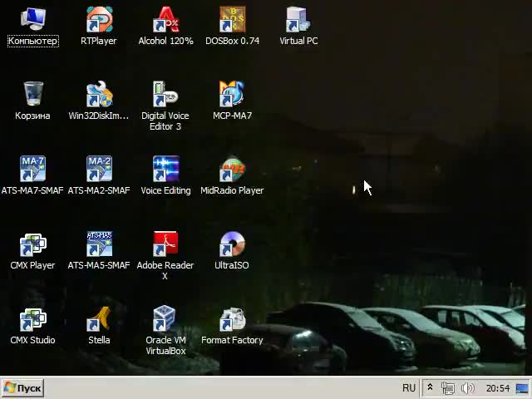532x399 pixels.
Task: Click the Oracle VM VirtualBox icon
Action: point(165,320)
